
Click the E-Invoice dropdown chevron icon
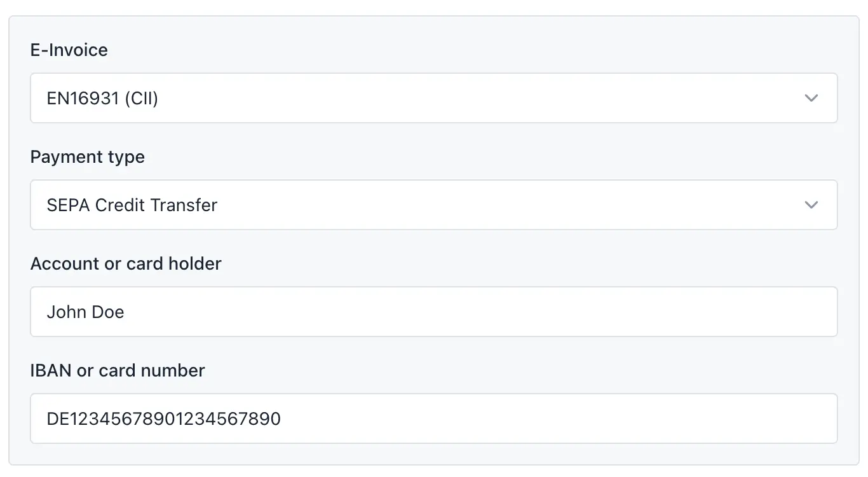pyautogui.click(x=811, y=98)
